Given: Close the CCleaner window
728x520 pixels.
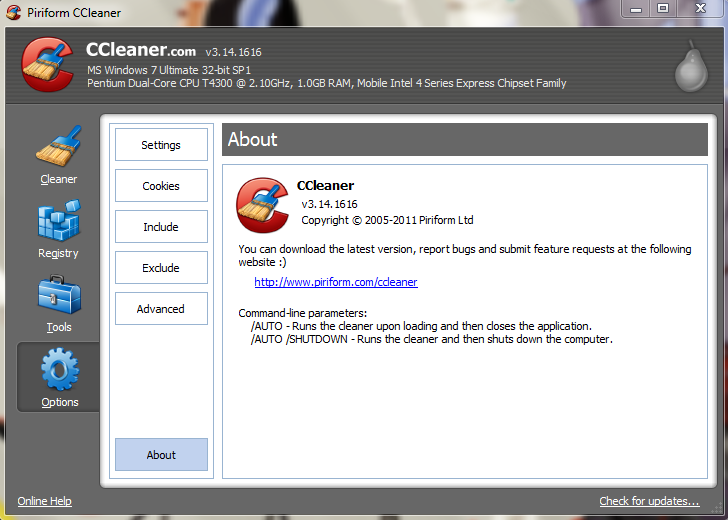Looking at the screenshot, I should click(x=700, y=9).
